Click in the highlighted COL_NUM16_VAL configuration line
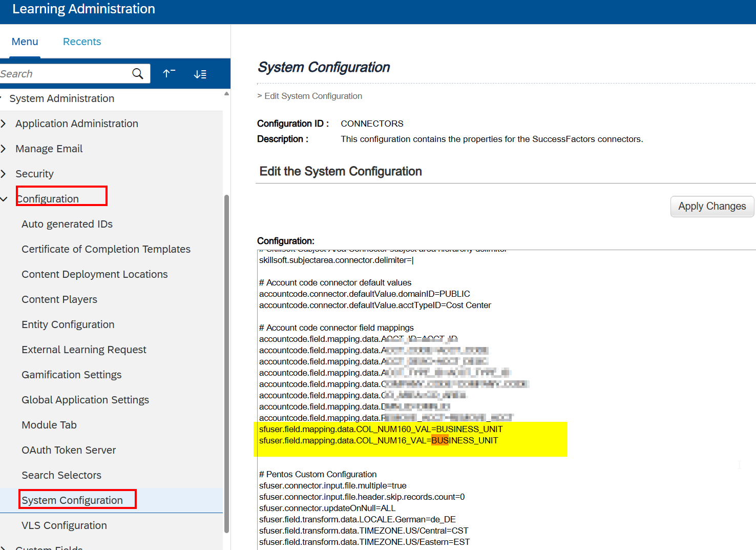 379,441
